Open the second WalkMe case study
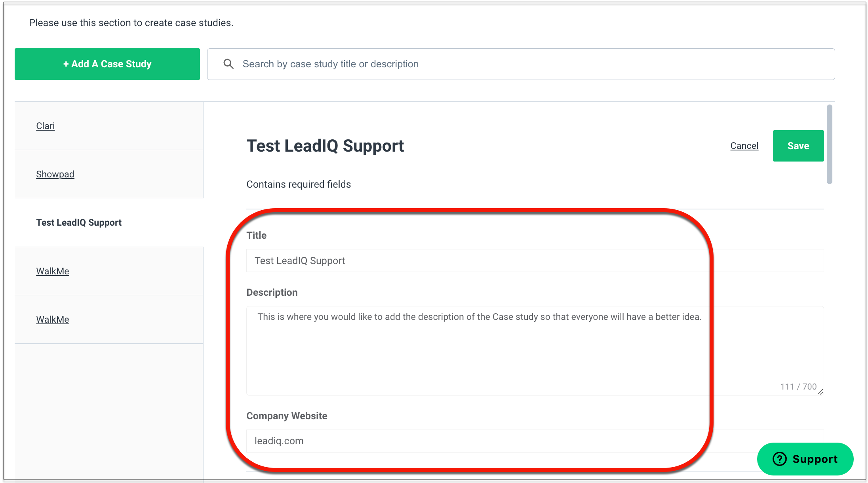The width and height of the screenshot is (868, 483). pyautogui.click(x=53, y=319)
